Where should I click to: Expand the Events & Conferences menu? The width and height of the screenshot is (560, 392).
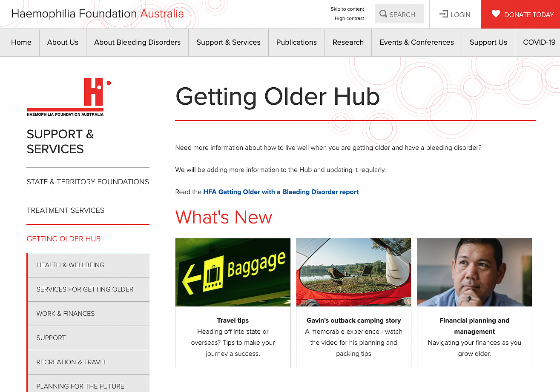(416, 42)
